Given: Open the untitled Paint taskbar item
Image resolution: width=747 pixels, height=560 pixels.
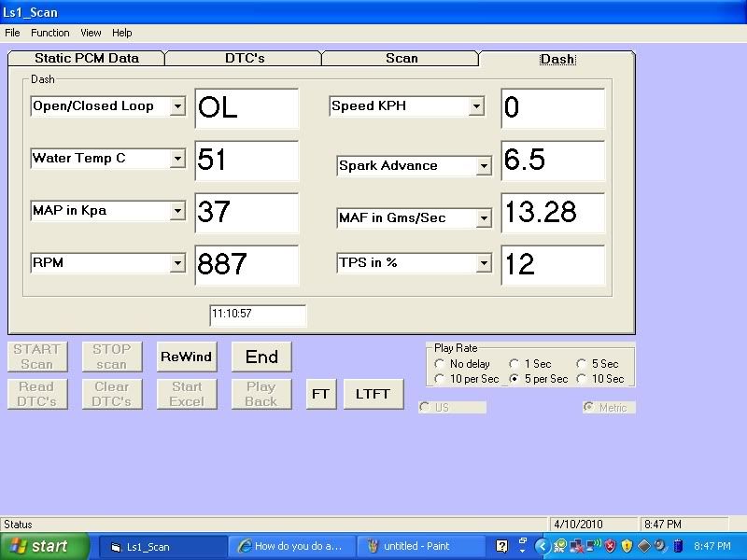Looking at the screenshot, I should pos(418,546).
